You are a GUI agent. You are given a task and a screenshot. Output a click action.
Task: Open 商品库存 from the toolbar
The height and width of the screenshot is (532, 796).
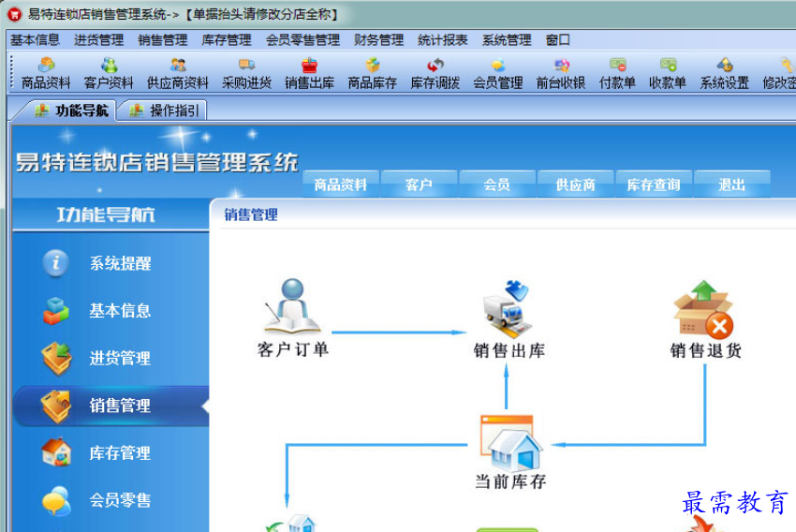[x=372, y=73]
